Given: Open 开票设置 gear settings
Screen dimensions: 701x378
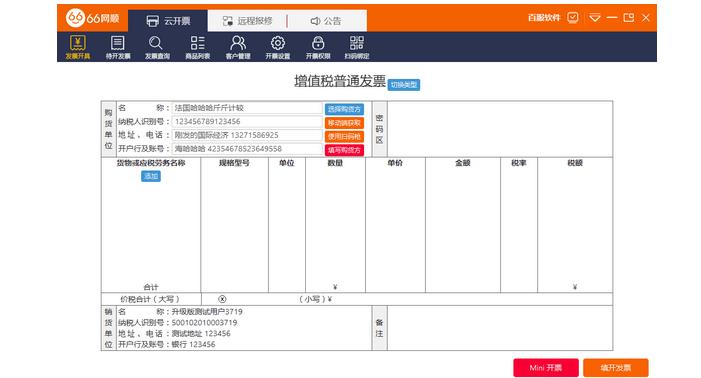Looking at the screenshot, I should click(278, 47).
